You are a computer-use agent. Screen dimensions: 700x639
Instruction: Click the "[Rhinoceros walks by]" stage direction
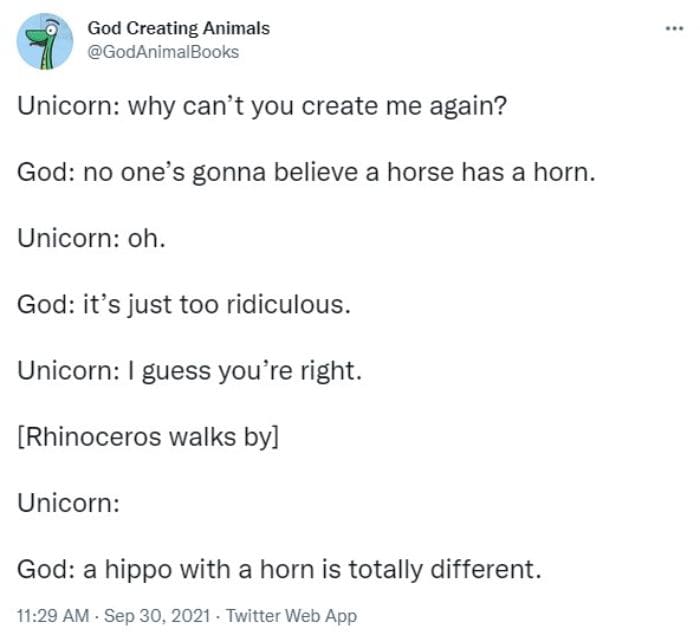[x=147, y=437]
